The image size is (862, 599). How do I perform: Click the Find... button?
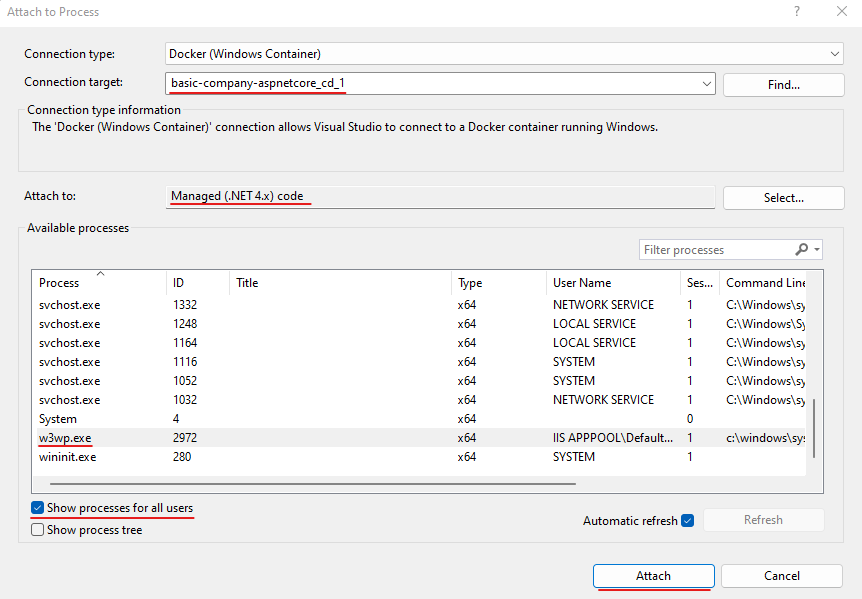[783, 85]
